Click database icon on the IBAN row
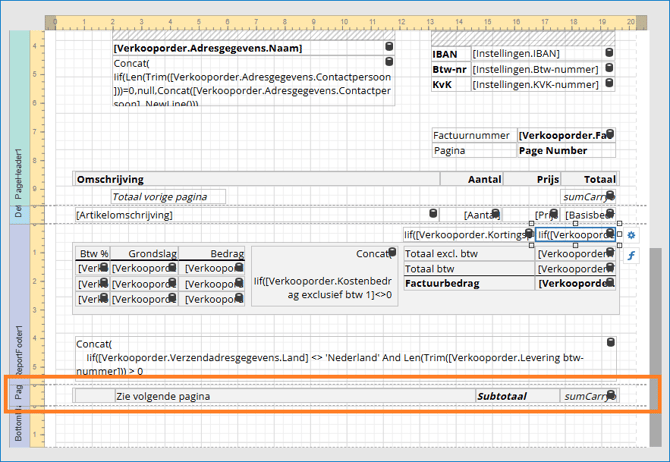This screenshot has width=670, height=462. coord(607,53)
